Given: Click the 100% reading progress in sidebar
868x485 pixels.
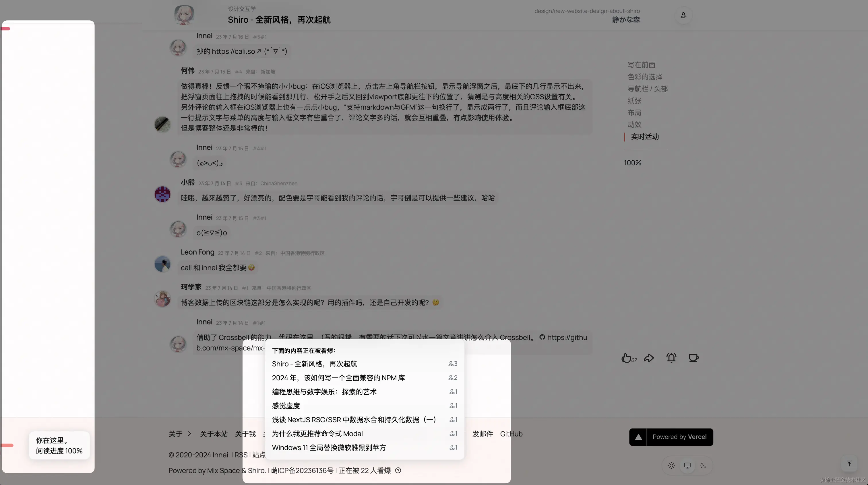Looking at the screenshot, I should [x=632, y=163].
